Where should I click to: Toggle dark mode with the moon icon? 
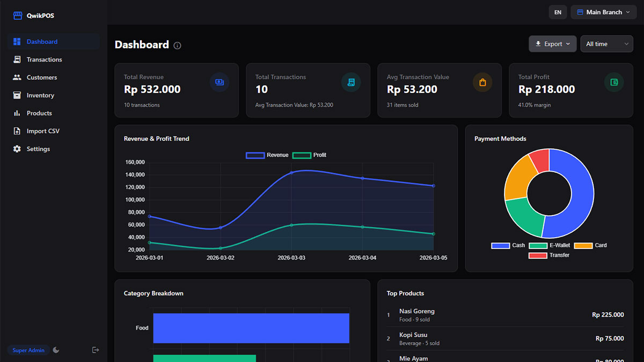click(x=56, y=350)
